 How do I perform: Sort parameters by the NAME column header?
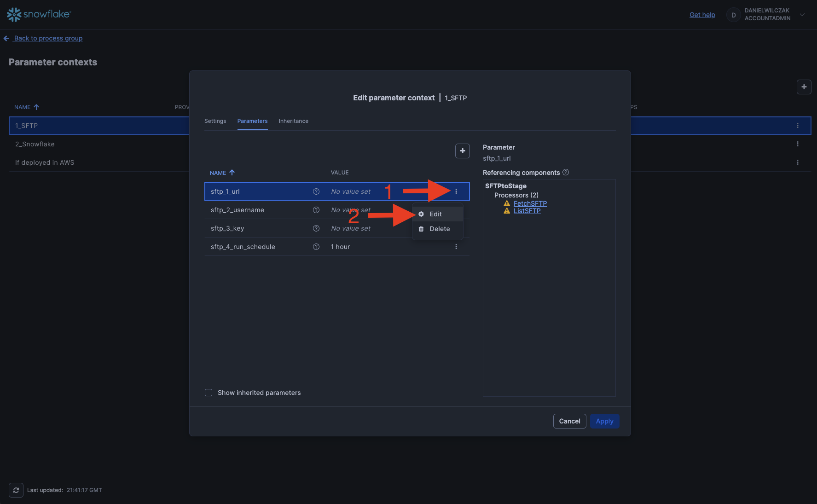[x=218, y=173]
